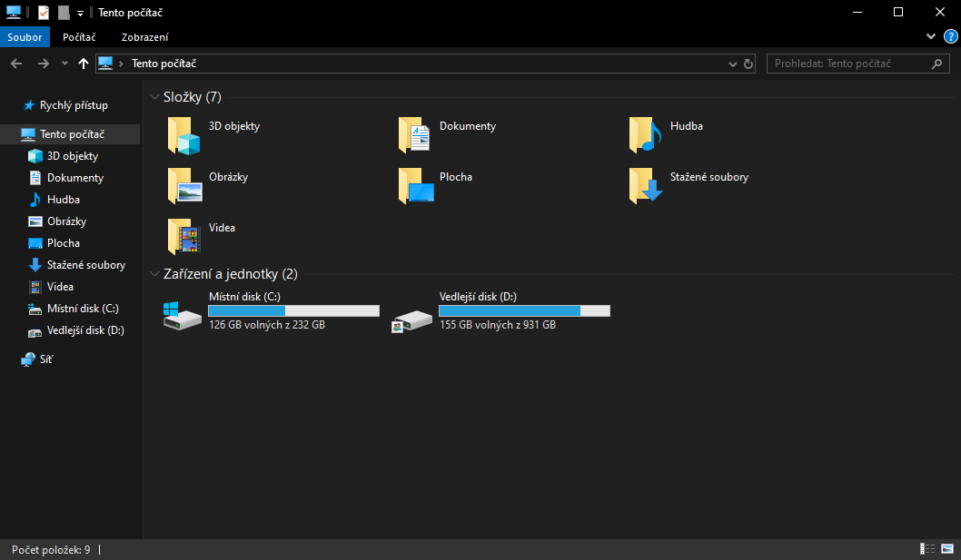Screen dimensions: 961x560
Task: Open the address bar history dropdown
Action: 732,64
